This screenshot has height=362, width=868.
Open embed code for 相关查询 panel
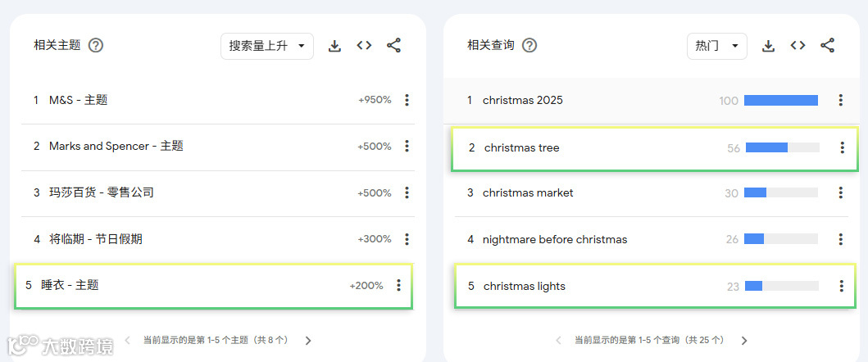[798, 45]
